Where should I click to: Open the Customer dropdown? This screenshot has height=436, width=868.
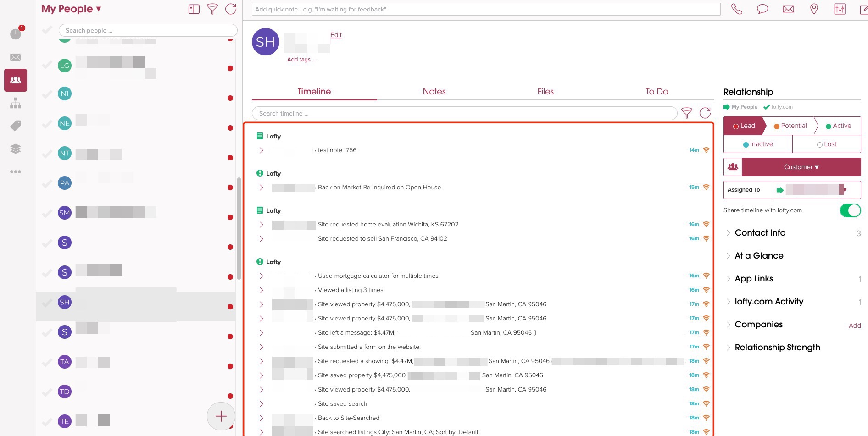pyautogui.click(x=801, y=167)
